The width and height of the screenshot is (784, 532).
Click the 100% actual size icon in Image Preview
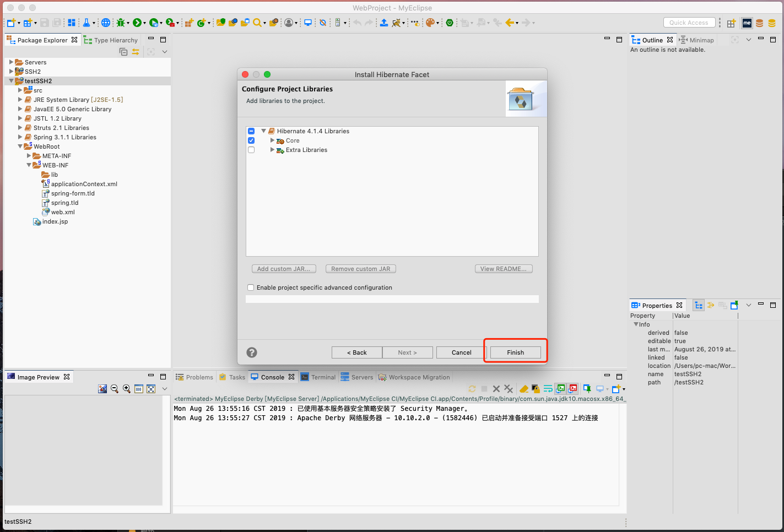tap(139, 389)
